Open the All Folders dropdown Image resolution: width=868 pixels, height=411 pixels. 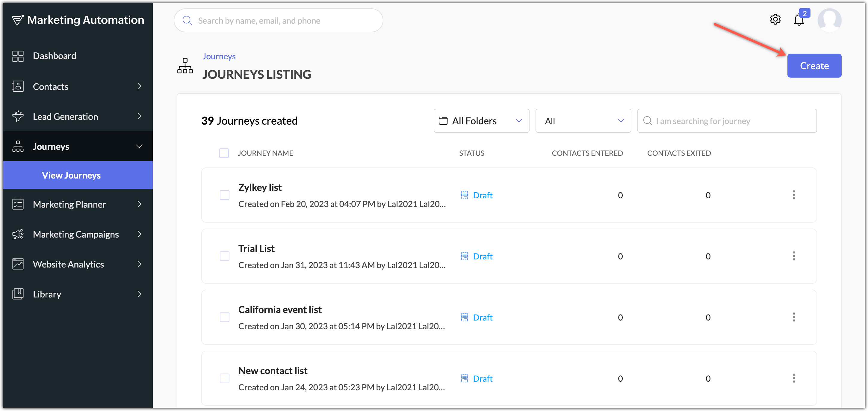[x=481, y=121]
